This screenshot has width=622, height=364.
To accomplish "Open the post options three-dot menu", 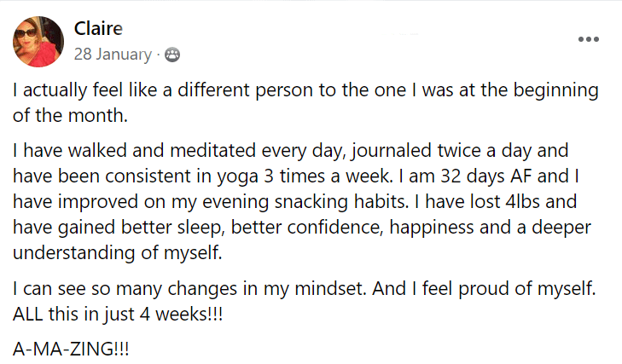I will (588, 39).
